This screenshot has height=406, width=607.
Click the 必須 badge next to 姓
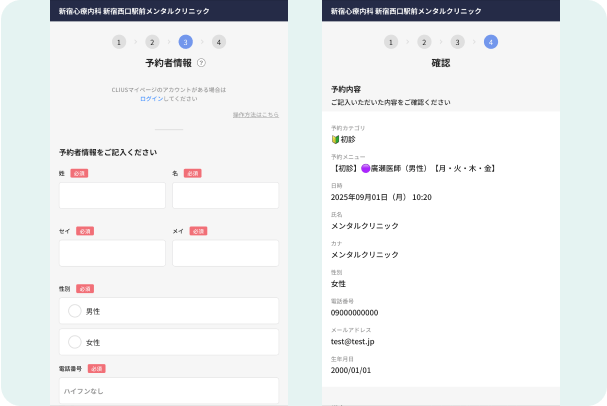[x=79, y=173]
